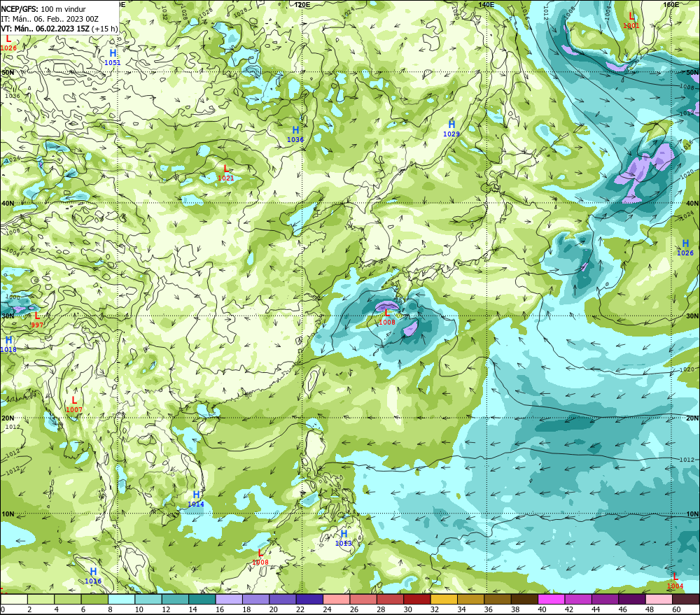Click the L 997 low-pressure marker
This screenshot has height=615, width=700.
click(37, 320)
